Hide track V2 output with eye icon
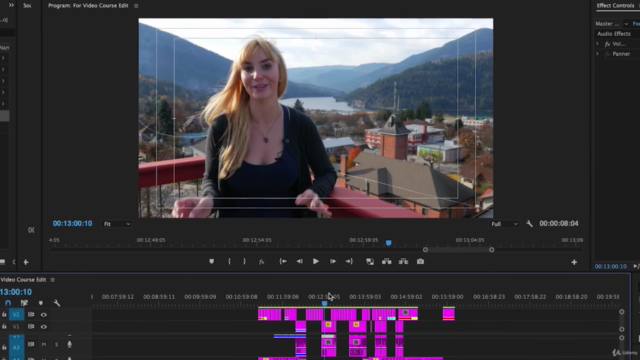Screen dimensions: 640x360 pos(44,315)
